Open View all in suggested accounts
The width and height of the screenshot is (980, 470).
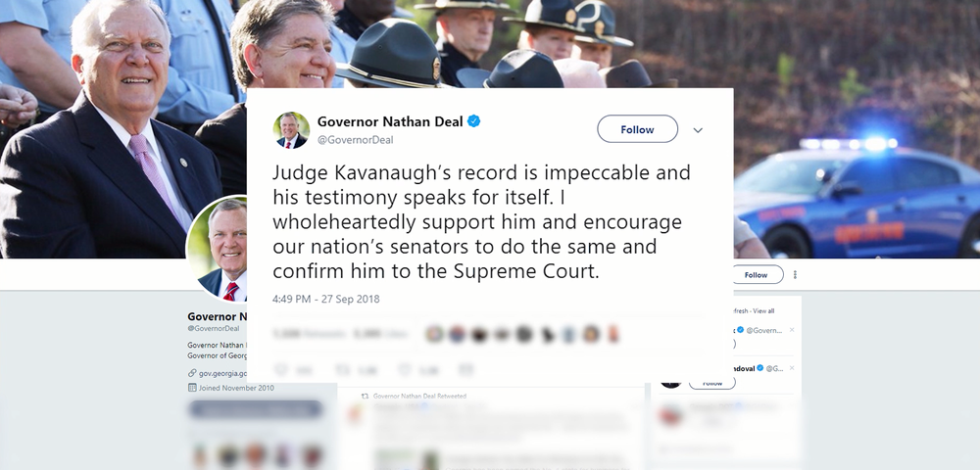click(763, 310)
